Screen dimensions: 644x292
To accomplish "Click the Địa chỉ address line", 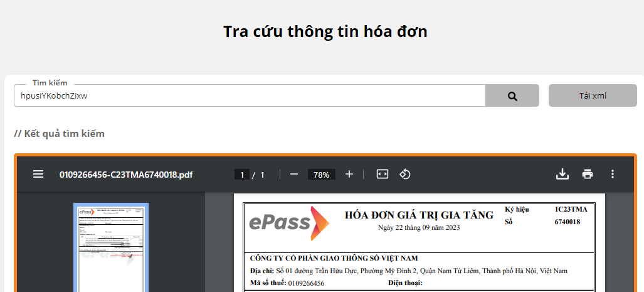I will [x=409, y=271].
